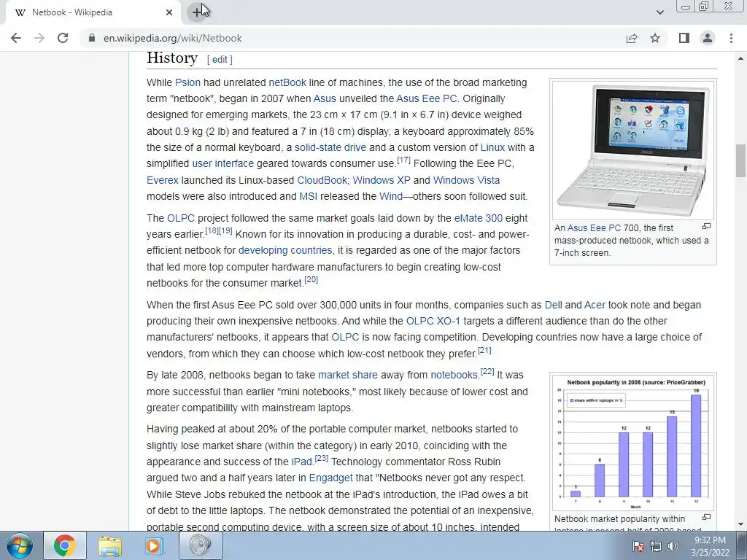747x560 pixels.
Task: Open Asus Eee PC link in caption
Action: pos(594,228)
